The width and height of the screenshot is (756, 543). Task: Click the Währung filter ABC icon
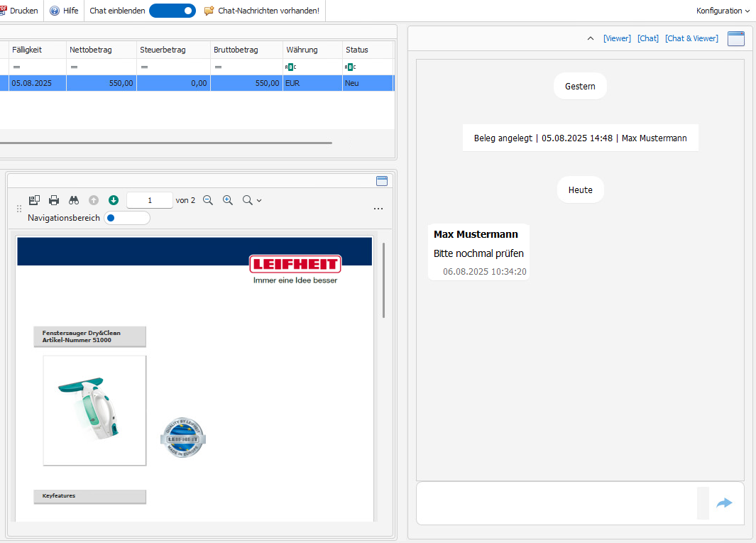click(x=290, y=67)
